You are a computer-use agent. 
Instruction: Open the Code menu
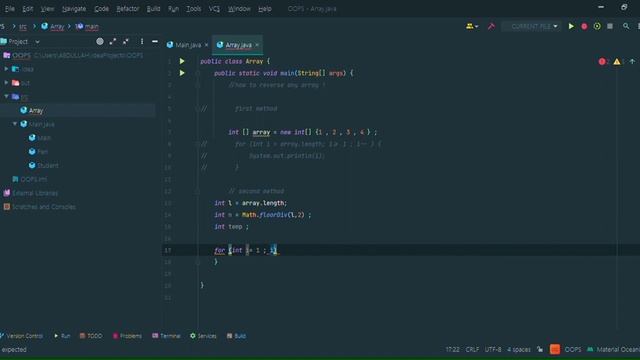tap(101, 9)
